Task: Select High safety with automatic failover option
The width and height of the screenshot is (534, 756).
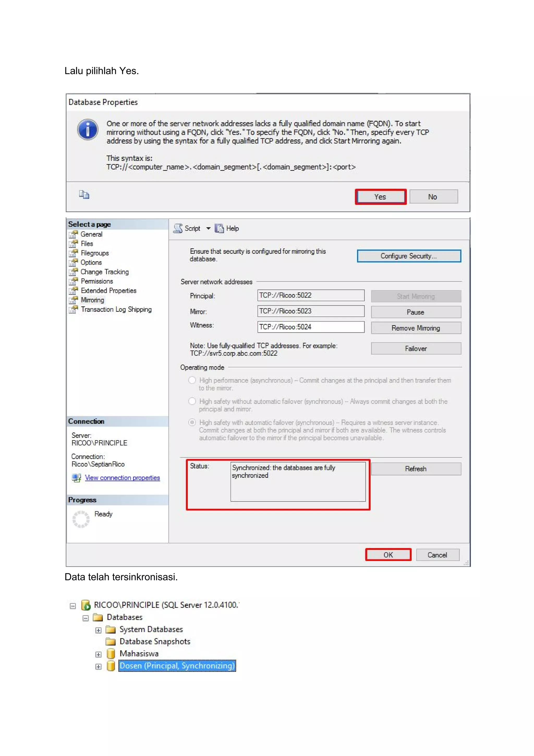Action: click(x=192, y=422)
